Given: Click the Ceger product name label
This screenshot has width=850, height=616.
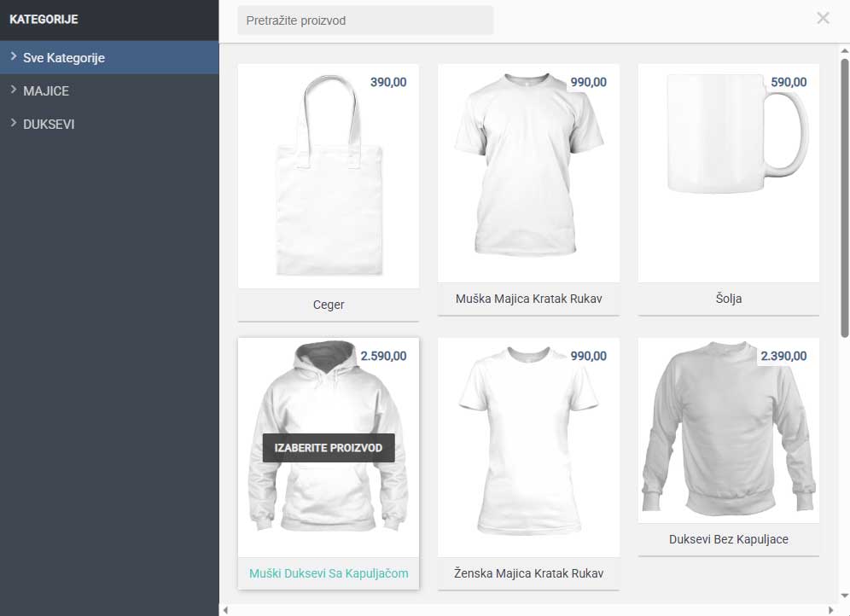Looking at the screenshot, I should click(328, 305).
